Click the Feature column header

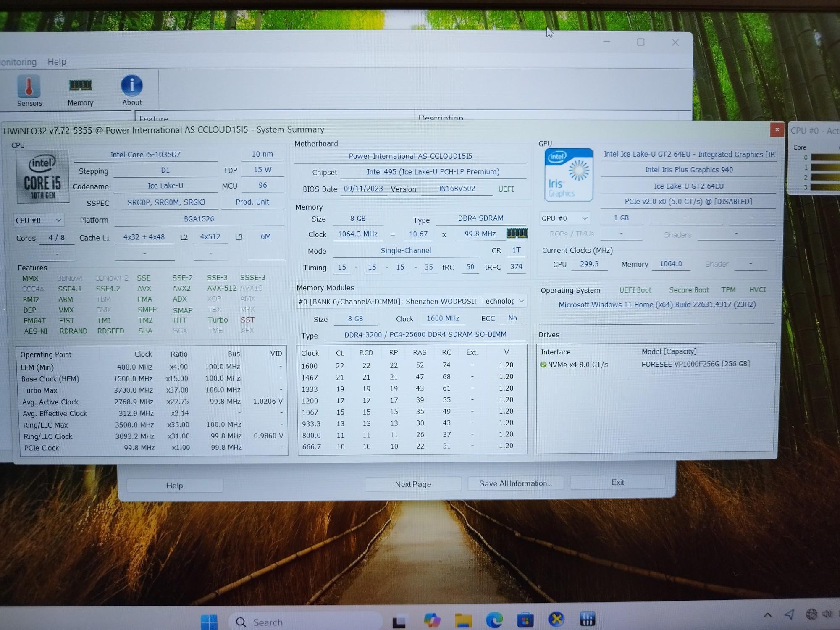coord(154,118)
